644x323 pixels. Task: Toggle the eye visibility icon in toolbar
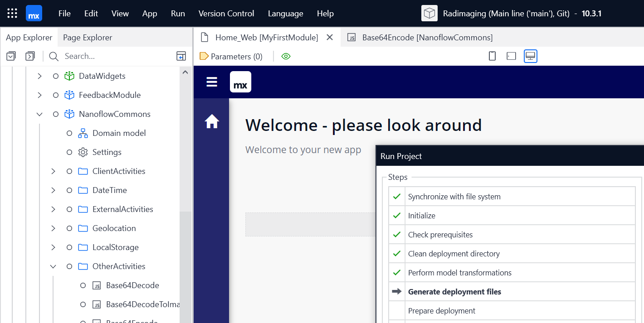[286, 56]
